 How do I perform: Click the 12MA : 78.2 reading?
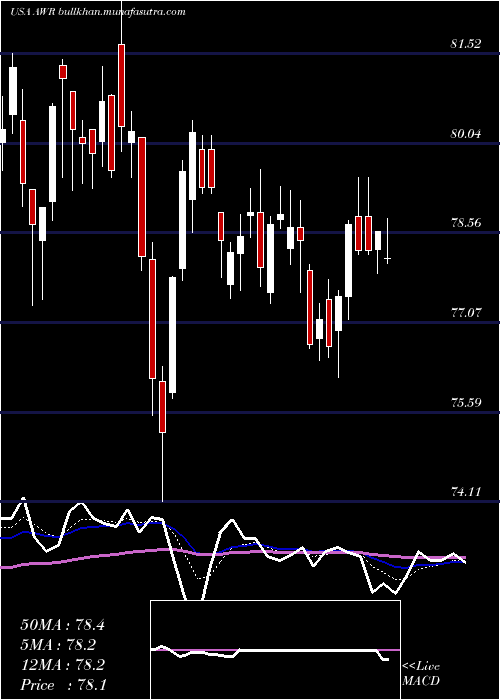[x=62, y=665]
